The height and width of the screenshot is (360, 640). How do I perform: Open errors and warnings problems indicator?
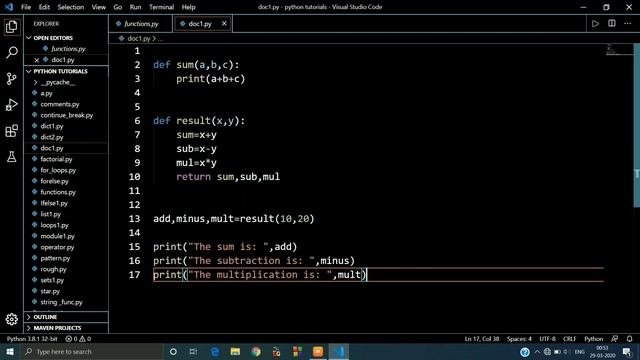pyautogui.click(x=78, y=339)
